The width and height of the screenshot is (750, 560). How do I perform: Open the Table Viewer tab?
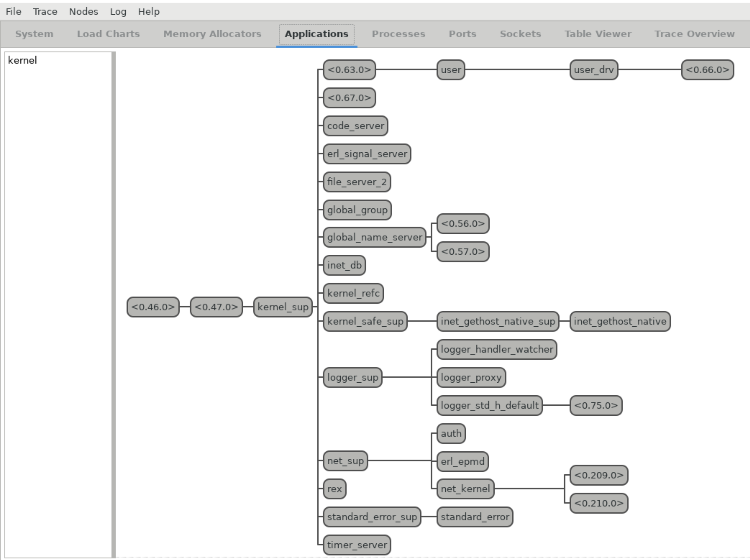[x=598, y=34]
